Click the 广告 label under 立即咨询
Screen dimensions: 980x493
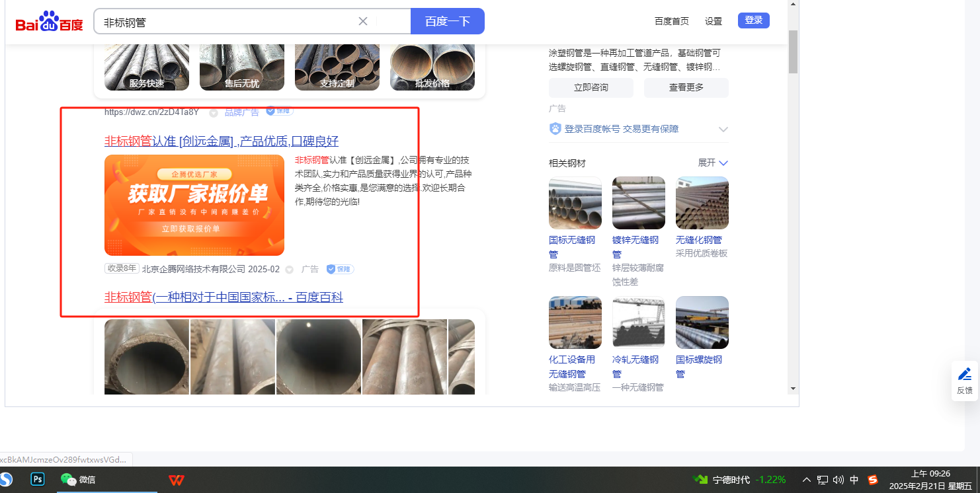557,108
